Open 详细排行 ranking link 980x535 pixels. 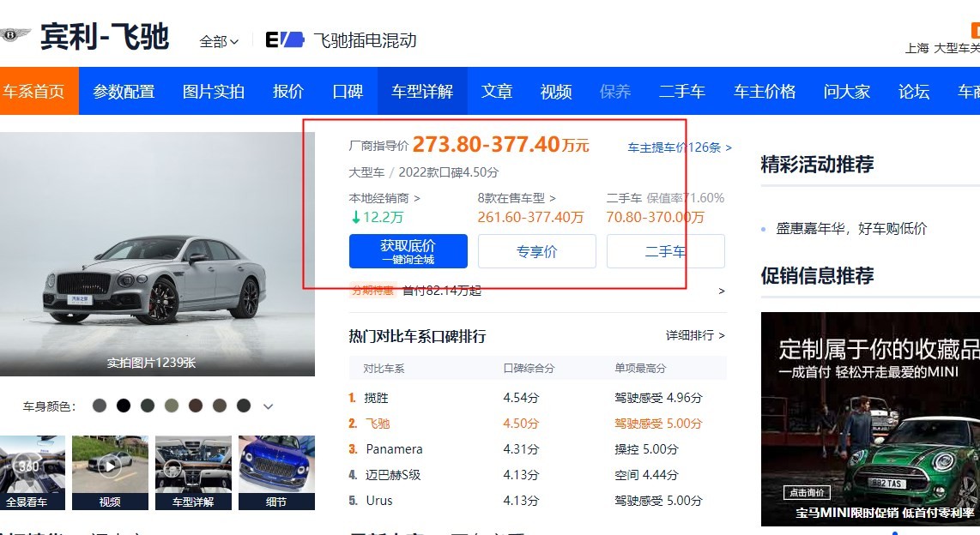(x=695, y=335)
